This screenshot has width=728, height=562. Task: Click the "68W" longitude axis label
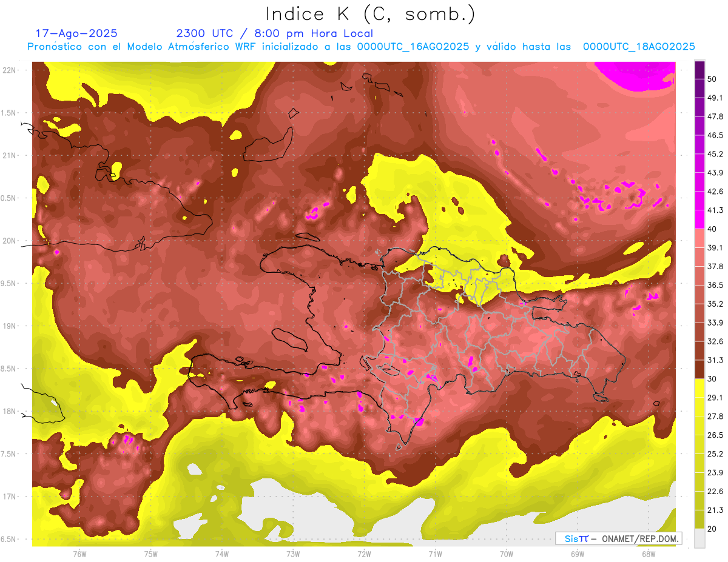coord(648,554)
